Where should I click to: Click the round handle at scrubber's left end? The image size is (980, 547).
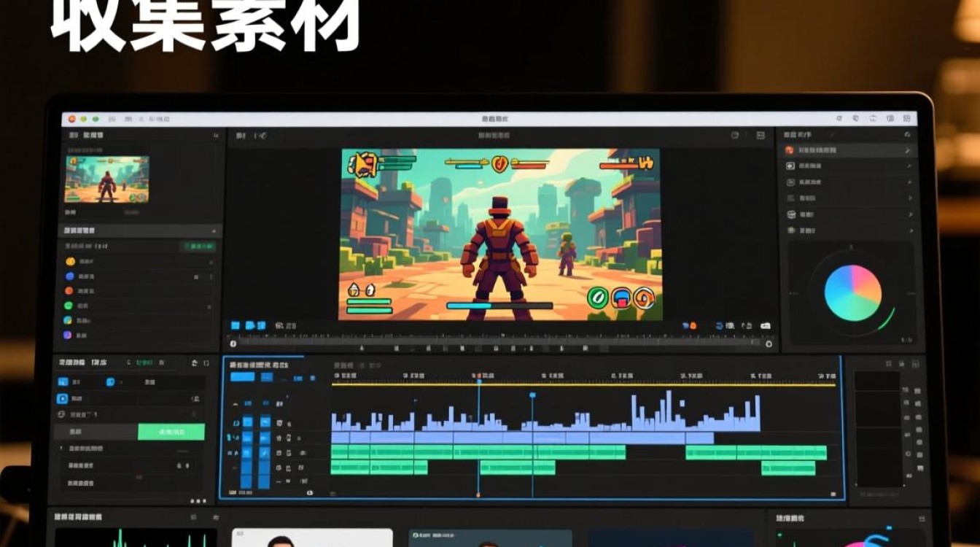tap(233, 344)
